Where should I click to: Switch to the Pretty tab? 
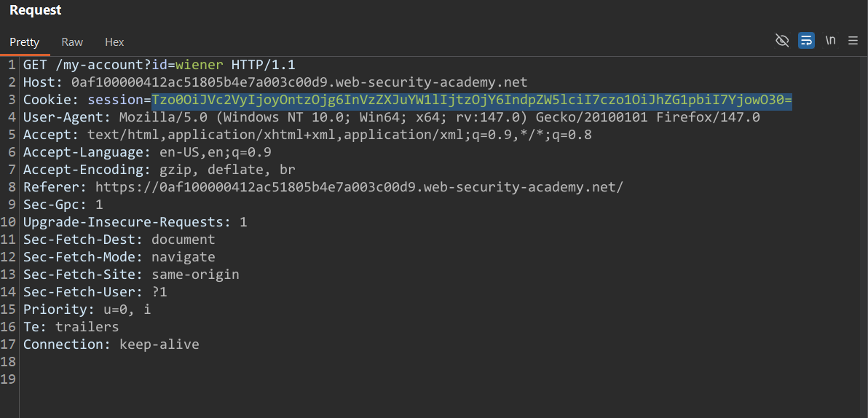tap(24, 42)
